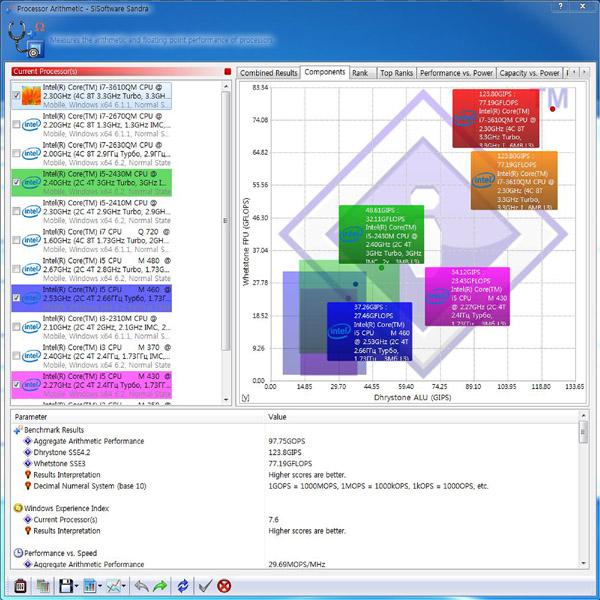This screenshot has width=600, height=600.
Task: Click results panel scroll-up arrow
Action: [583, 416]
